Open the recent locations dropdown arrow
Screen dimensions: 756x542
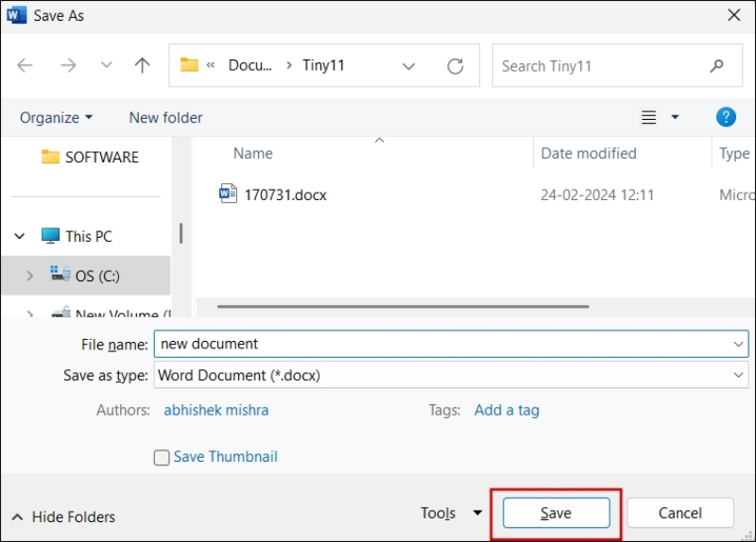[107, 65]
